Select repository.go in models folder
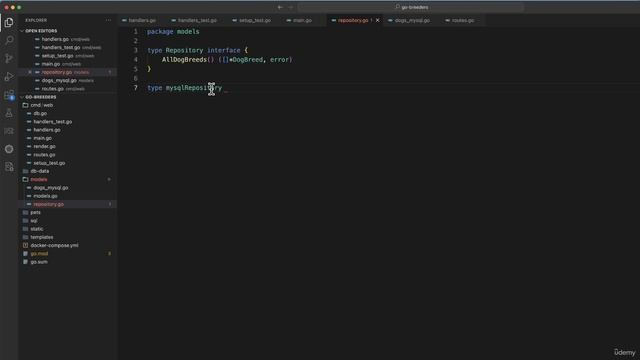This screenshot has width=640, height=360. (x=49, y=204)
